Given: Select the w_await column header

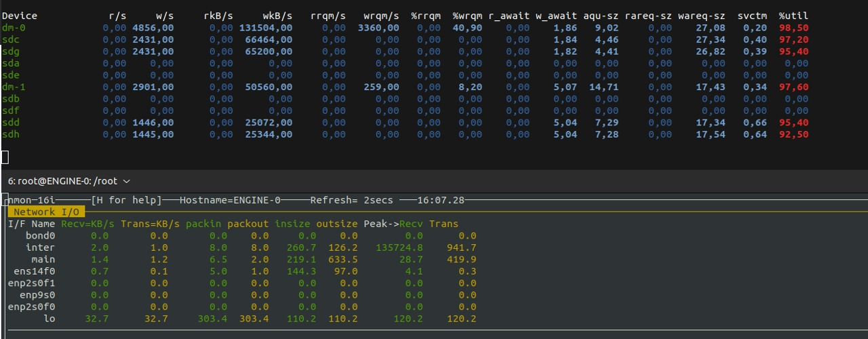Looking at the screenshot, I should coord(557,16).
